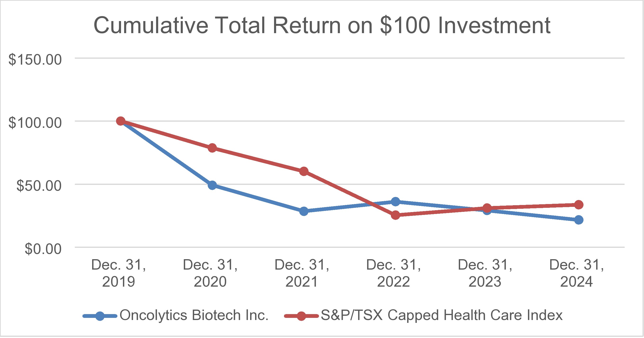644x338 pixels.
Task: Click the Dec. 31, 2022 x-axis label
Action: pyautogui.click(x=393, y=273)
